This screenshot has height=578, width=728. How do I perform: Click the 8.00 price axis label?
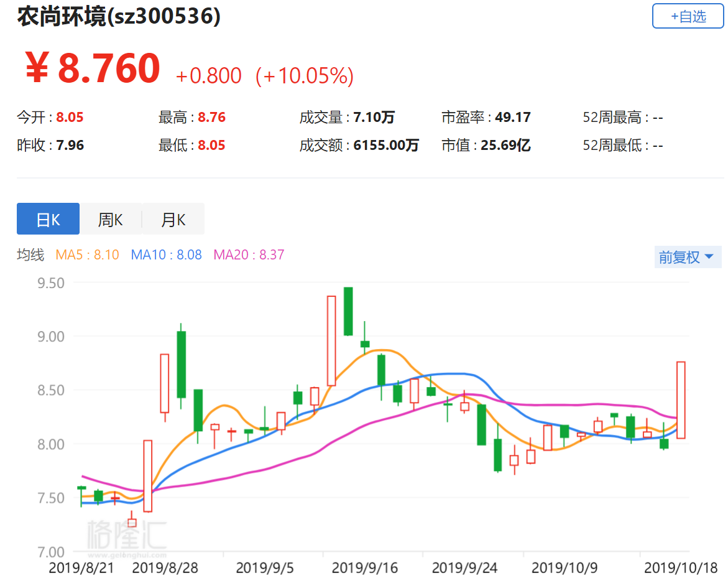click(x=51, y=444)
